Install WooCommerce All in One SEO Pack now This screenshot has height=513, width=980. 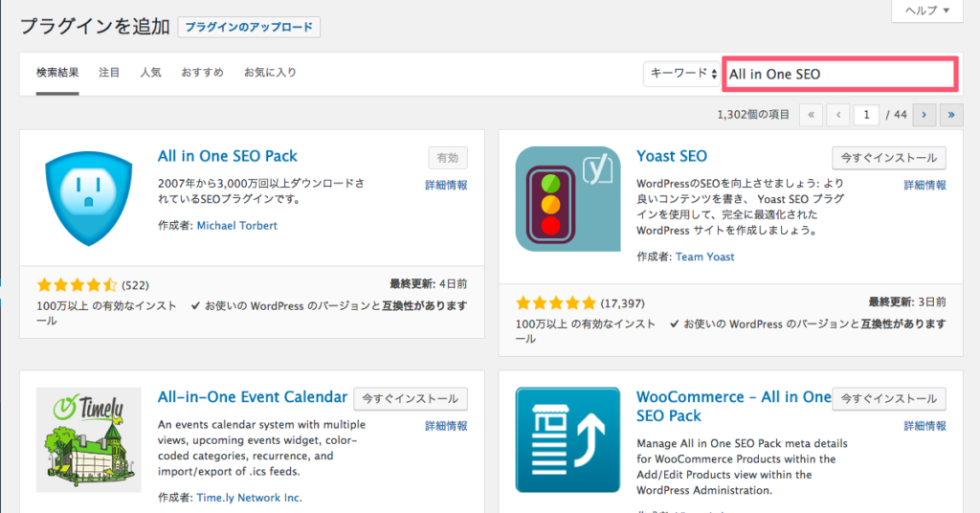(889, 399)
